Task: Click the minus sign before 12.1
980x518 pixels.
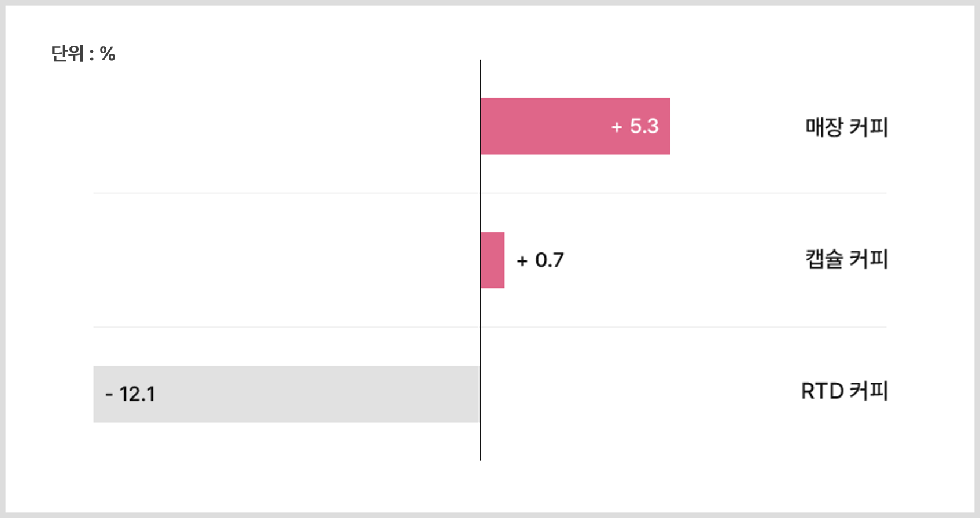Action: click(109, 395)
